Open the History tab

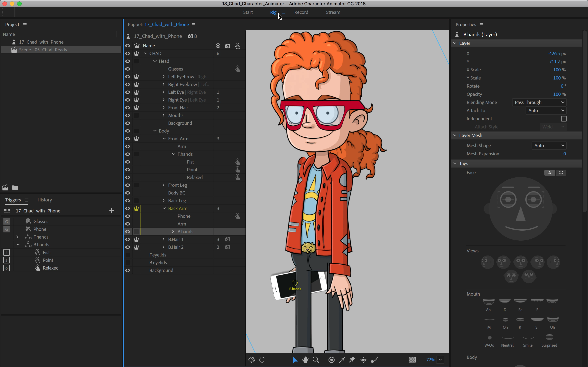[45, 200]
